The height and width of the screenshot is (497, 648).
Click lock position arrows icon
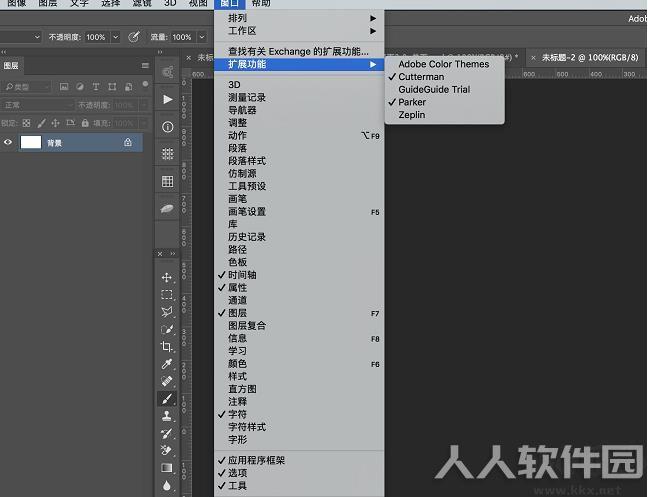tap(55, 123)
